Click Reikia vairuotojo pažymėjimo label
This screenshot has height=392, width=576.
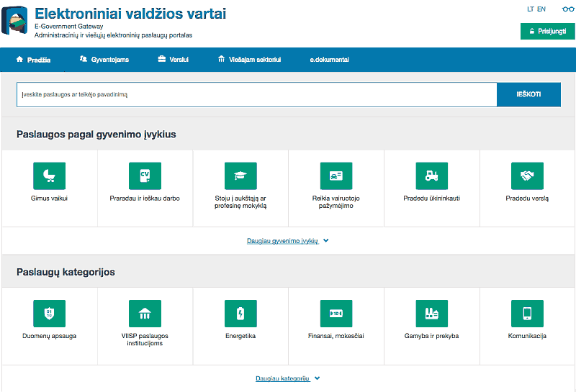click(x=336, y=202)
